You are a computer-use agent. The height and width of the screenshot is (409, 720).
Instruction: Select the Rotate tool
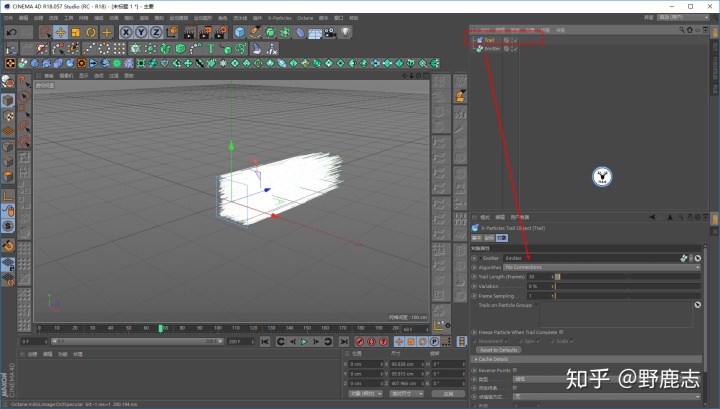coord(91,32)
